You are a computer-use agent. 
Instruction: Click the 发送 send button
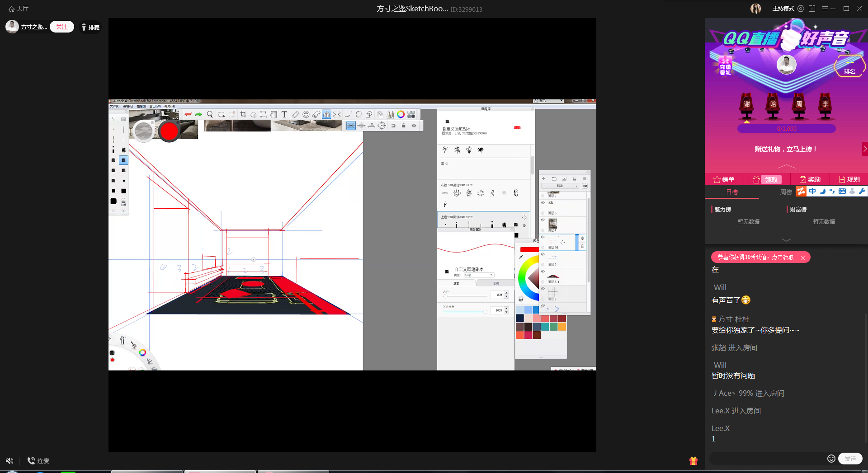coord(850,459)
